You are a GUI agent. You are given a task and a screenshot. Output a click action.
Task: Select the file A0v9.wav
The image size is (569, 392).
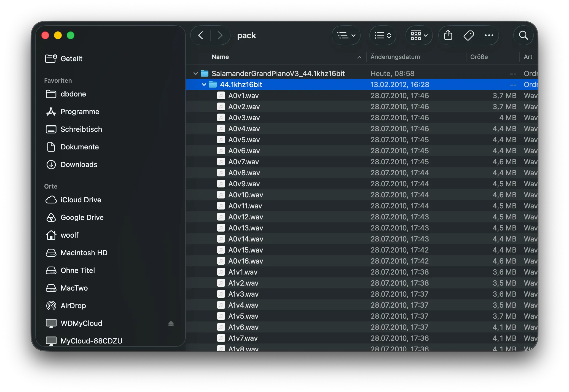pos(362,184)
